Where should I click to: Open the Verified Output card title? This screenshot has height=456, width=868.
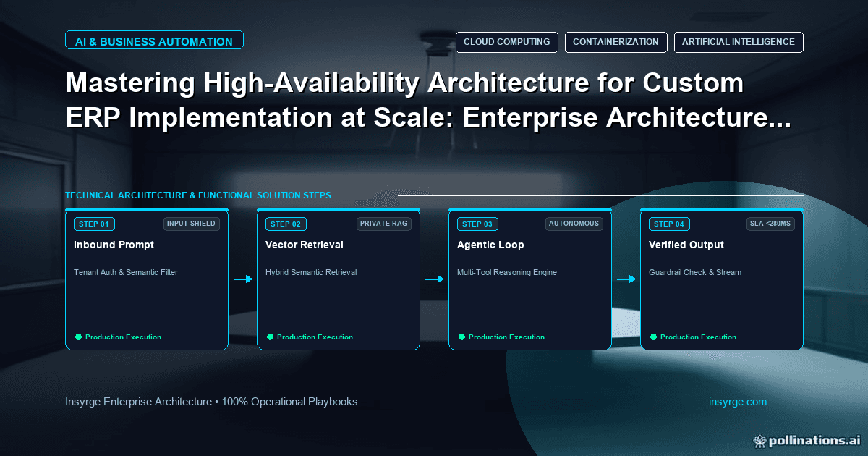(686, 245)
